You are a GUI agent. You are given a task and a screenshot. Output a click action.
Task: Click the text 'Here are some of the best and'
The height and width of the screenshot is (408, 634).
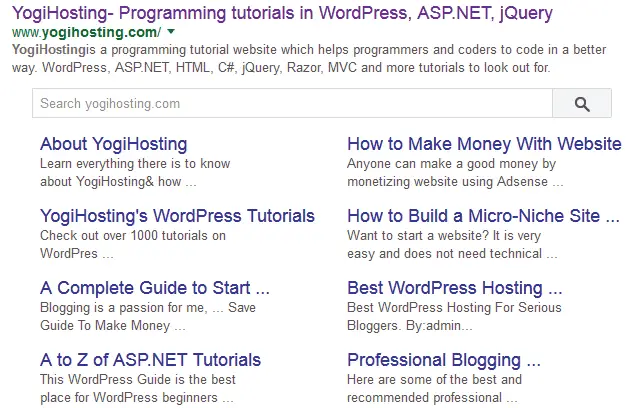[x=434, y=380]
